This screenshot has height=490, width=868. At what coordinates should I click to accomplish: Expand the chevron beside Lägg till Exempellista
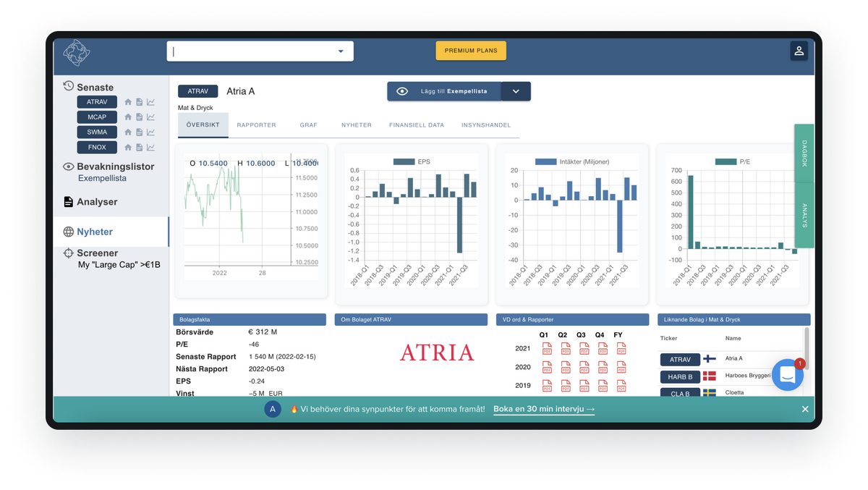(x=516, y=91)
